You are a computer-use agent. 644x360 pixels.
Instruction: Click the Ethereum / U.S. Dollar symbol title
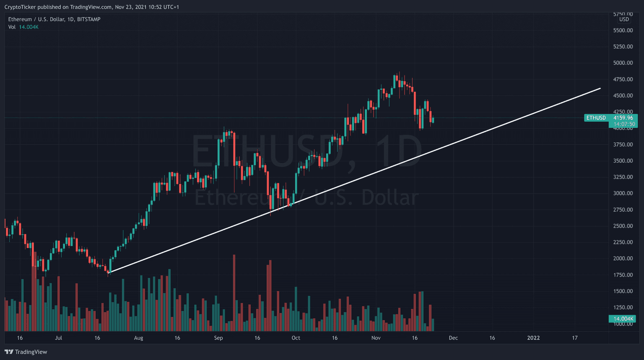(x=37, y=19)
